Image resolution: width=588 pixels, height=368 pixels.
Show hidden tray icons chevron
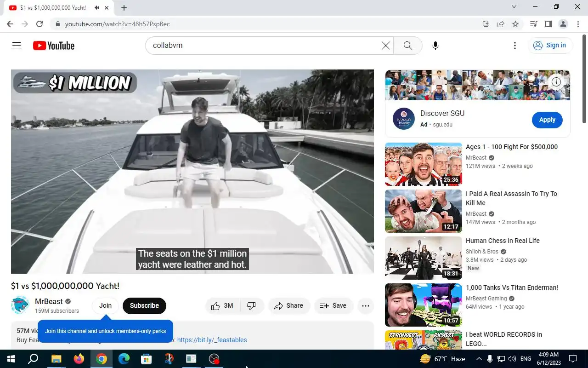pos(479,359)
